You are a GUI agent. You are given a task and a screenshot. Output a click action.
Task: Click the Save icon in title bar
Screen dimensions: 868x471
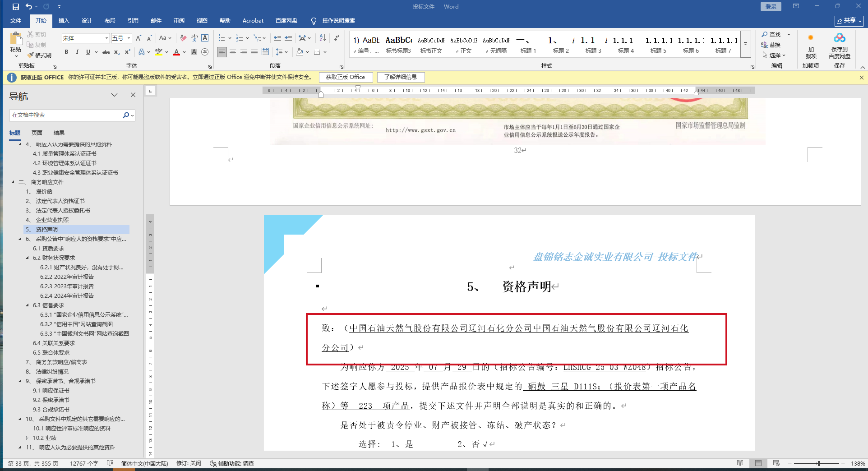[16, 7]
